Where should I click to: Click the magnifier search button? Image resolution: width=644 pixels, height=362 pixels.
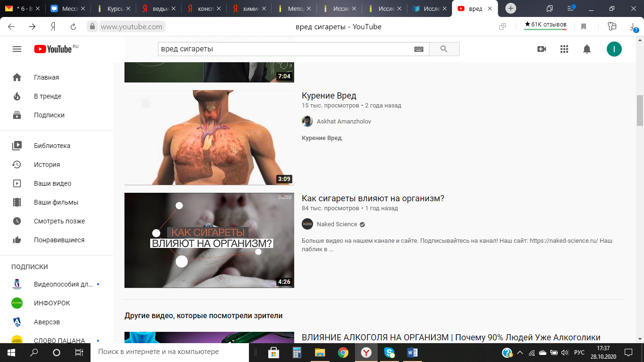coord(444,49)
